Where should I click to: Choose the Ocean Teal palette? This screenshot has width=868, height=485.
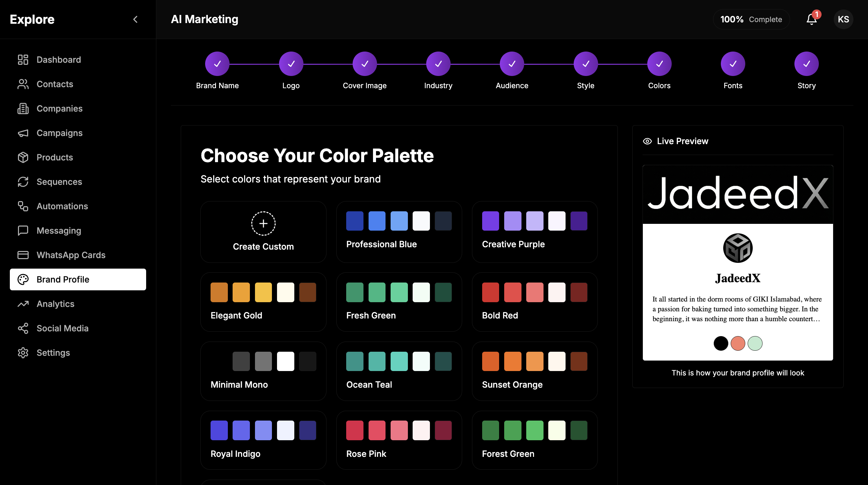coord(399,371)
